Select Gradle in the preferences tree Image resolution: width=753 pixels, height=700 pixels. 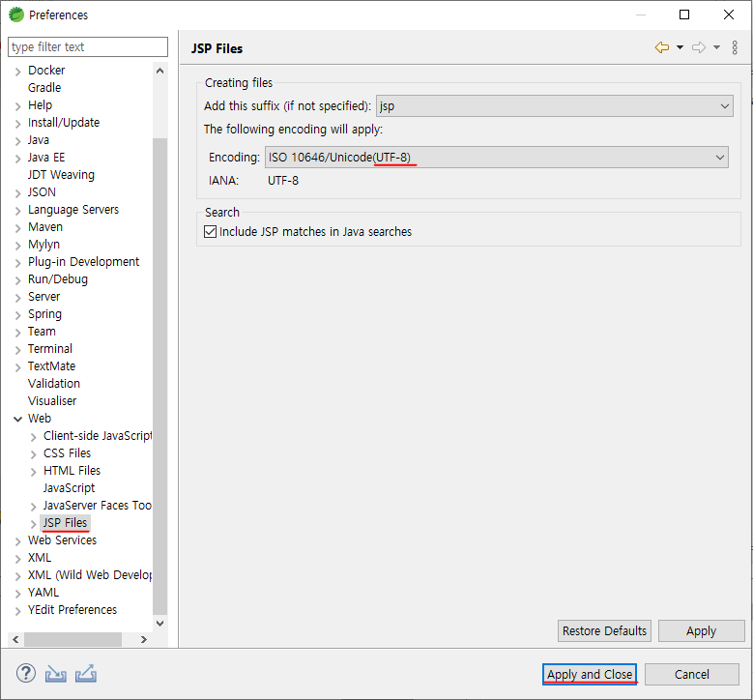(x=44, y=87)
